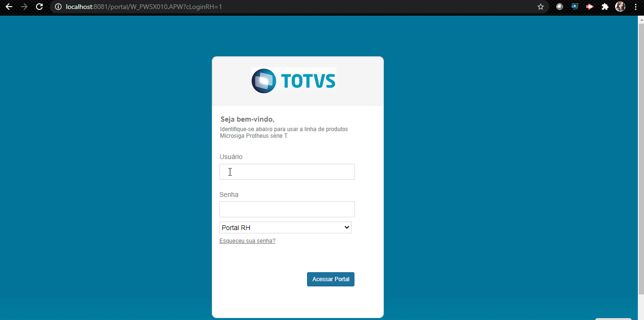The height and width of the screenshot is (320, 644).
Task: Reload the page with the refresh icon
Action: pos(40,7)
